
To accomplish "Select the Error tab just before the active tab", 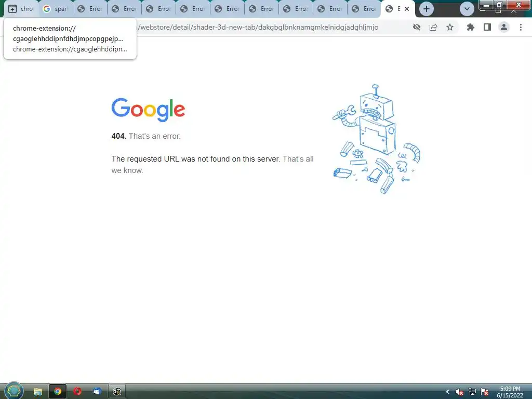I will tap(364, 9).
